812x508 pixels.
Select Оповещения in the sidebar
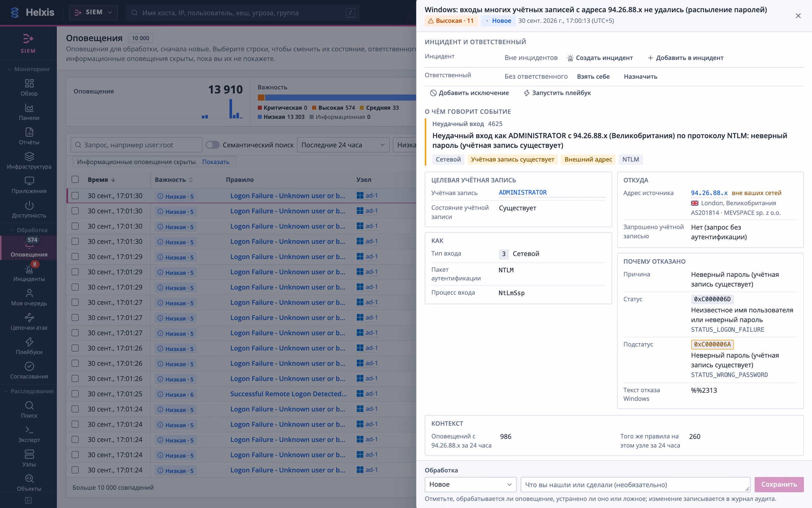pyautogui.click(x=29, y=248)
